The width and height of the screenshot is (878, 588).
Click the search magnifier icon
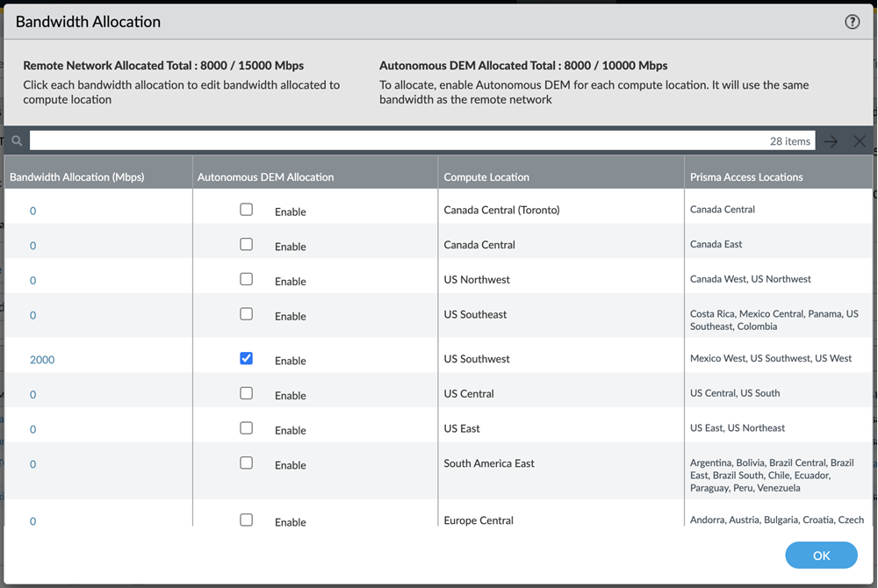[17, 141]
